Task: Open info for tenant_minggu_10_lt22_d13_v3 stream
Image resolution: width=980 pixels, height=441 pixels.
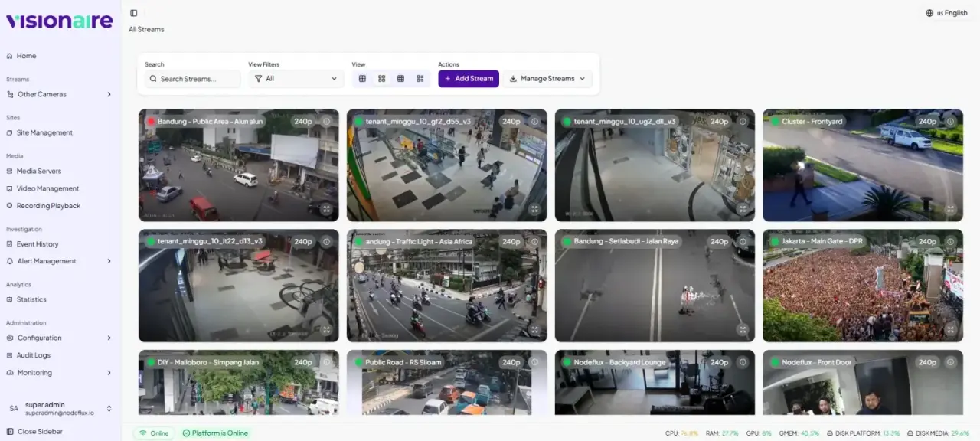Action: [326, 241]
